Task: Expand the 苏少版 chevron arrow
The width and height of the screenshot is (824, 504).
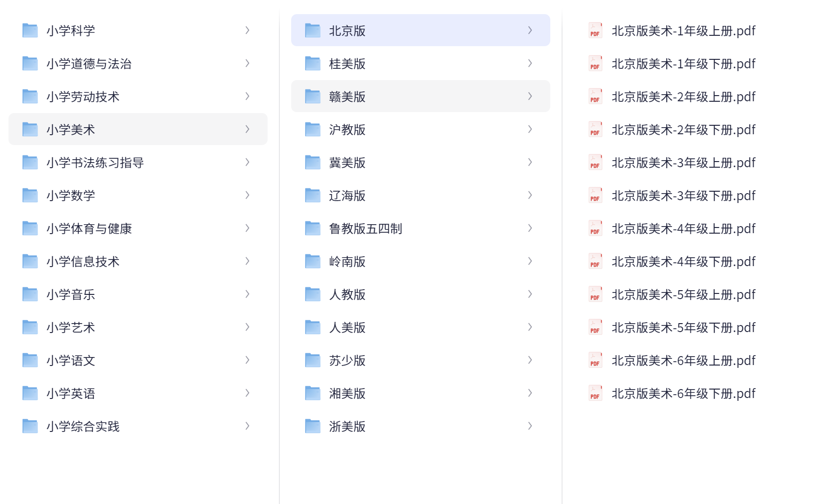Action: point(530,360)
